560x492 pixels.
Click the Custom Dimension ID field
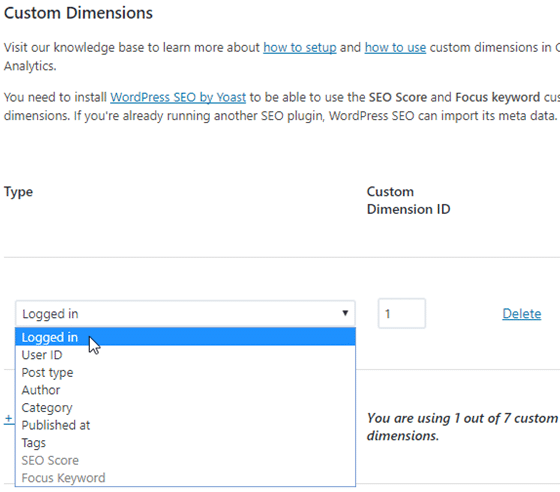click(402, 313)
